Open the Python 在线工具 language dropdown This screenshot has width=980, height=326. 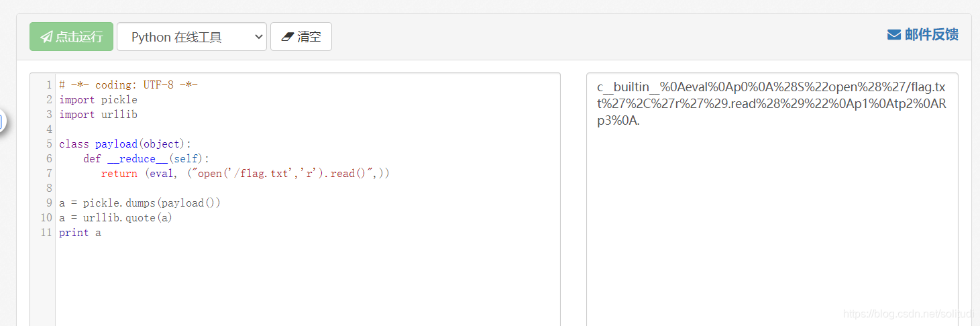click(x=192, y=37)
